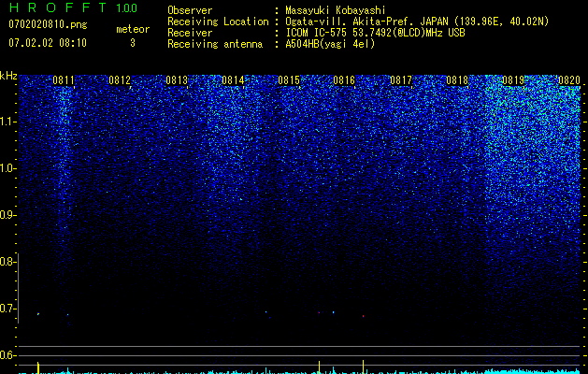Click the red echo dot just after 0816
This screenshot has width=588, height=374.
363,316
